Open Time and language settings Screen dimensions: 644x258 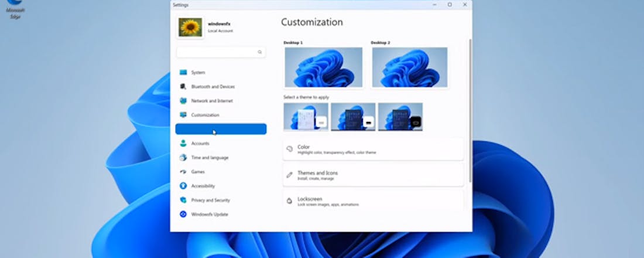coord(221,158)
